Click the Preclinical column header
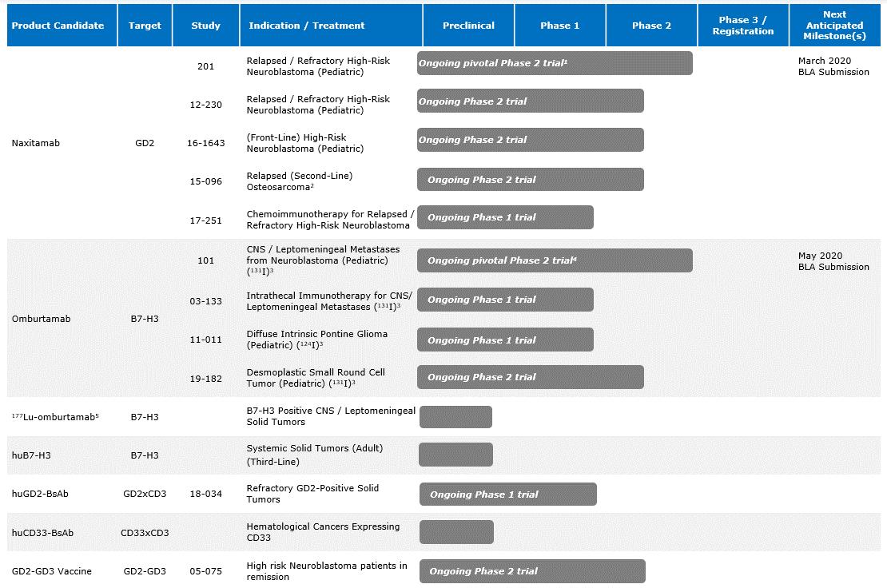The width and height of the screenshot is (887, 588). pos(468,26)
